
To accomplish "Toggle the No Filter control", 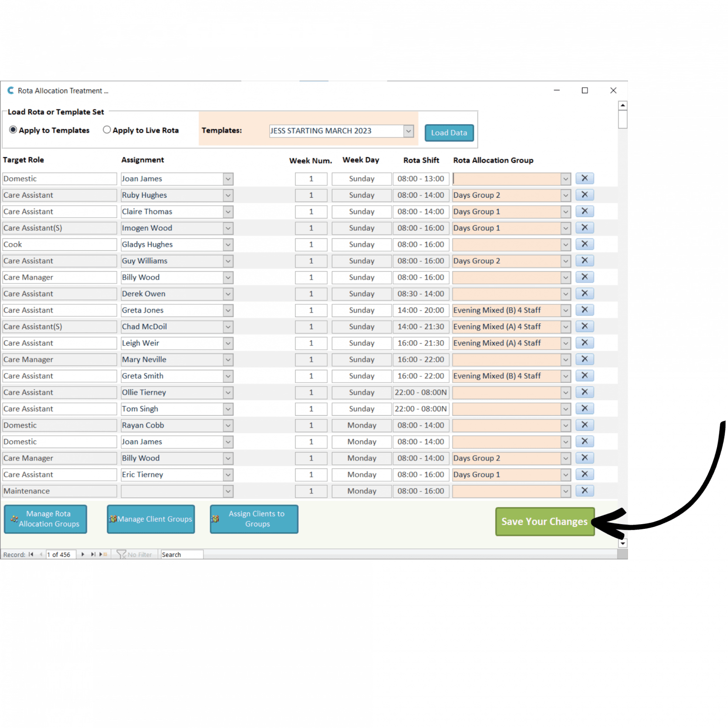I will tap(135, 554).
